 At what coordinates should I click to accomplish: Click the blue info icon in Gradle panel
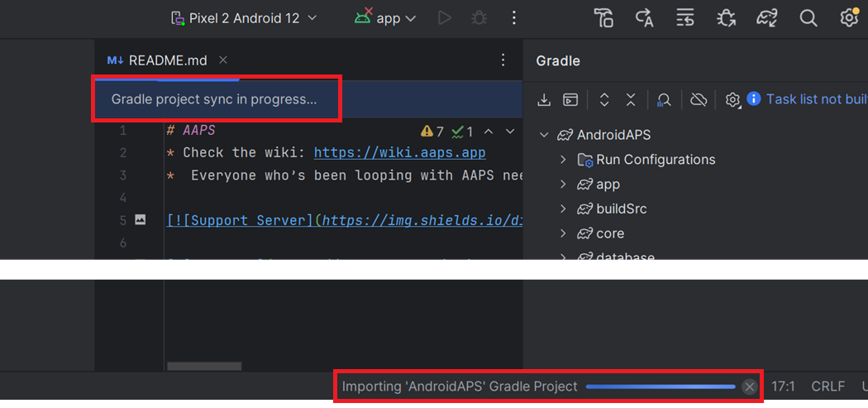[x=753, y=98]
